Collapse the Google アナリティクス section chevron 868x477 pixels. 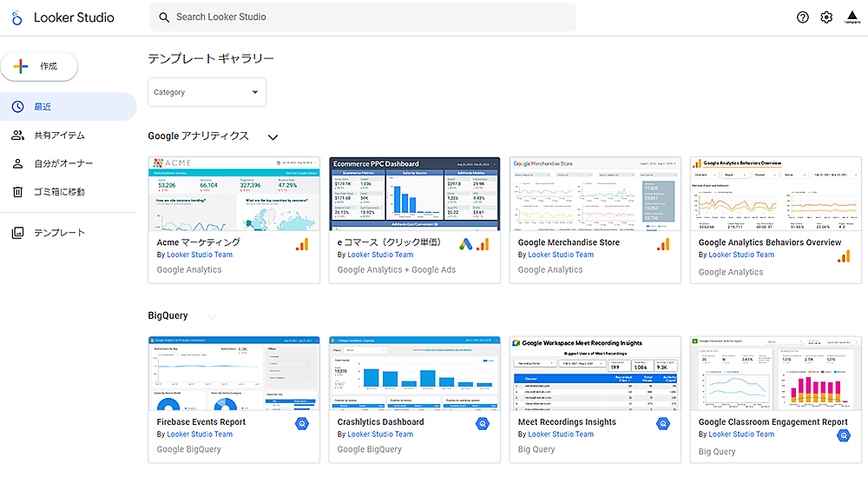273,137
